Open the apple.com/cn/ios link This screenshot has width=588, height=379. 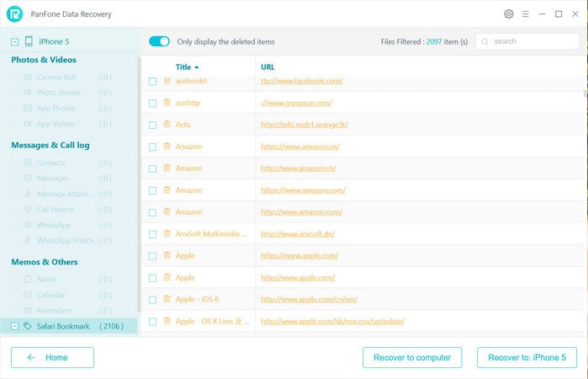pyautogui.click(x=309, y=299)
